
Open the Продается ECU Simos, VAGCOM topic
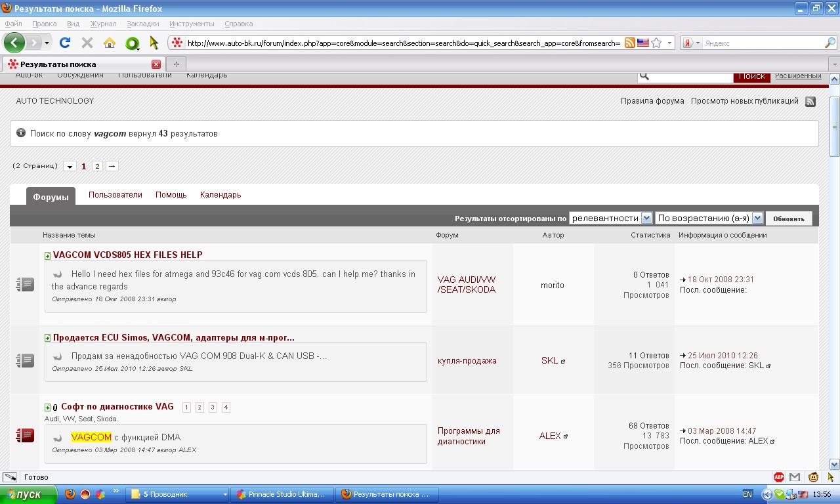pyautogui.click(x=174, y=337)
